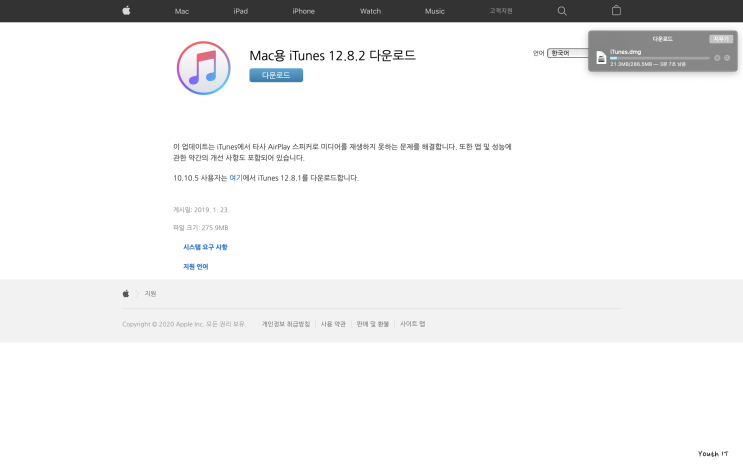Open the 사이트 맵 footer link
This screenshot has height=464, width=743.
point(412,324)
